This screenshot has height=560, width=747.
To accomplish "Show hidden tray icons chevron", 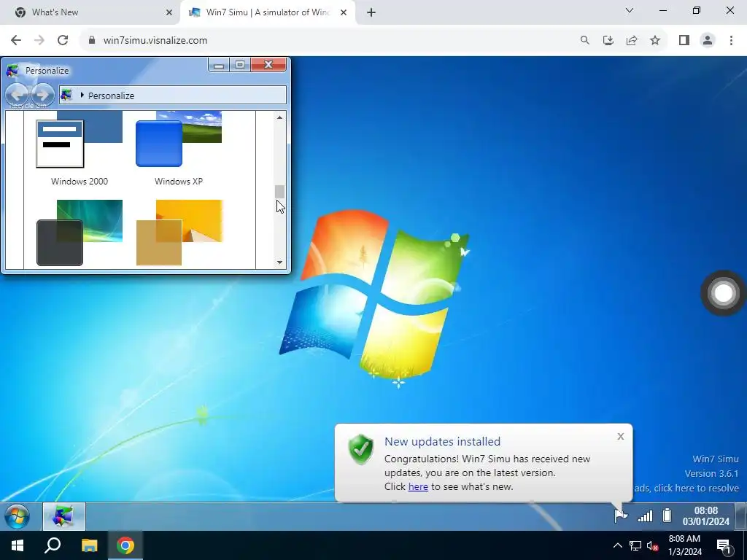I will pyautogui.click(x=617, y=545).
